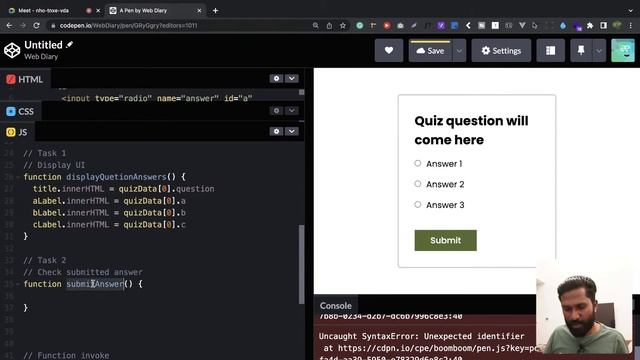The height and width of the screenshot is (360, 640).
Task: Open pen Settings
Action: click(501, 51)
